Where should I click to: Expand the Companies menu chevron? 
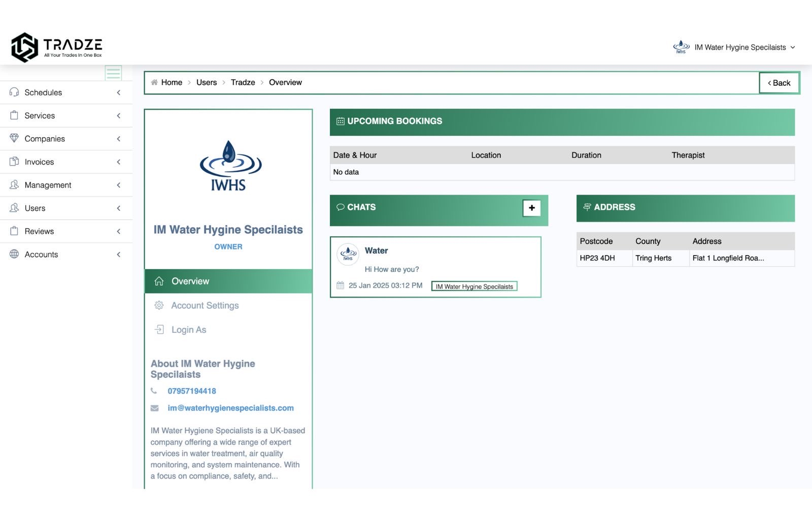pos(119,139)
